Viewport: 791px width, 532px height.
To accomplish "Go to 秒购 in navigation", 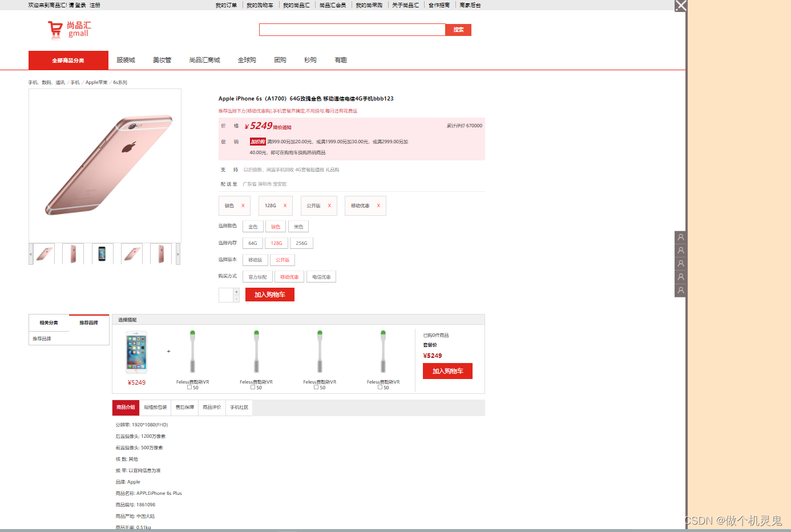I will pyautogui.click(x=310, y=60).
